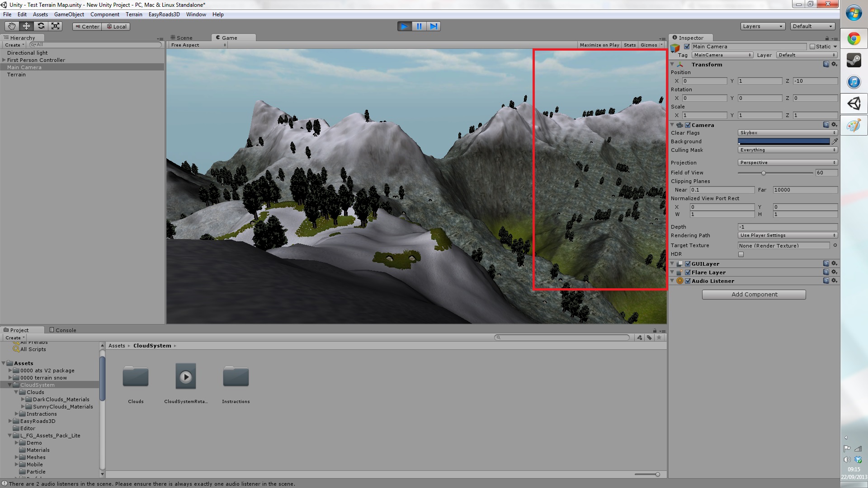Image resolution: width=868 pixels, height=488 pixels.
Task: Open the Instractions folder thumbnail
Action: [x=236, y=376]
